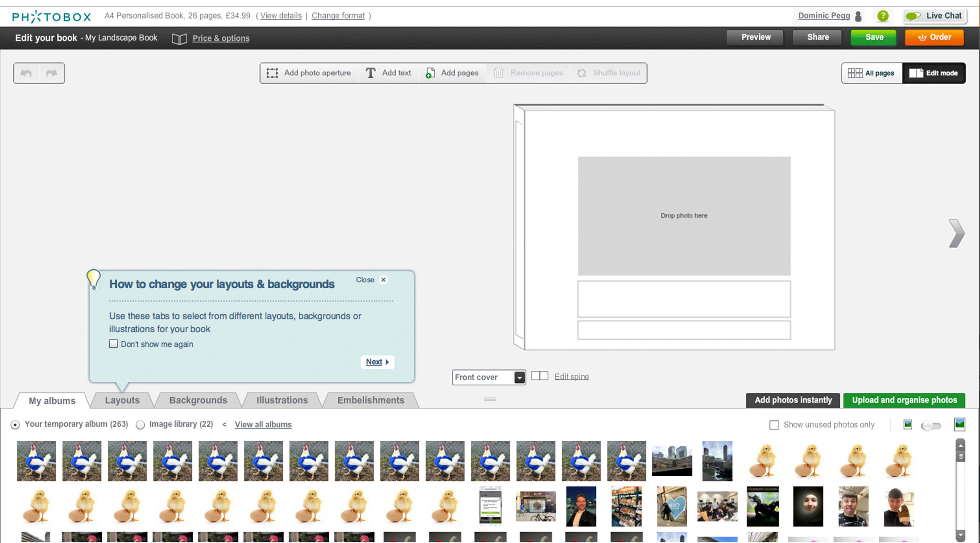Screen dimensions: 980x543
Task: Switch to Edit mode view
Action: pos(934,73)
